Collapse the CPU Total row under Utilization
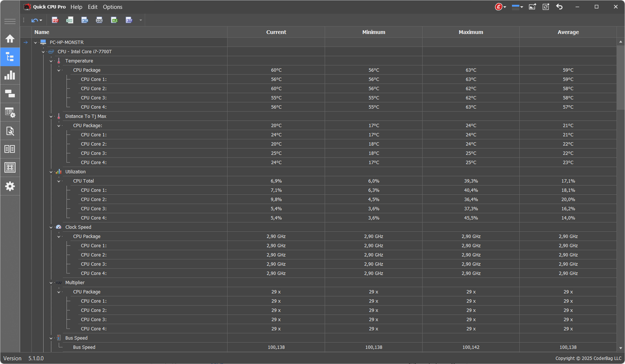The image size is (625, 364). (59, 181)
